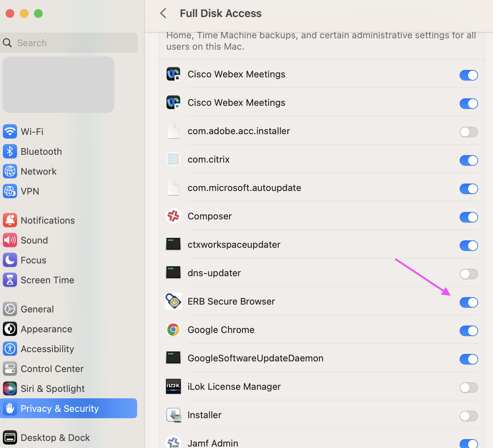Viewport: 493px width, 448px height.
Task: Click the Composer app icon
Action: point(173,216)
